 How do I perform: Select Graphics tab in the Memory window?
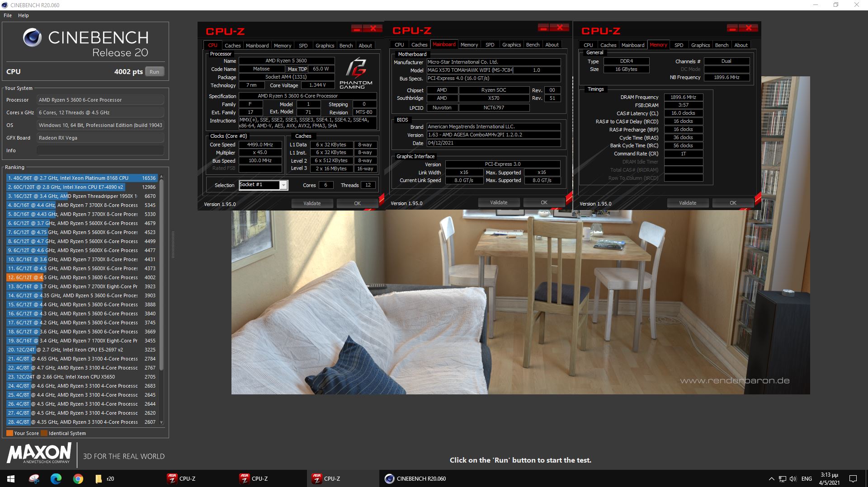[x=700, y=45]
